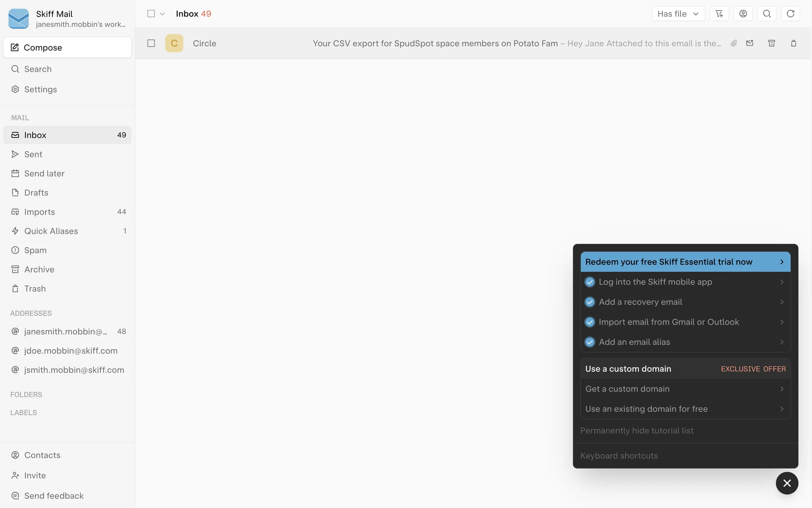Open the Drafts folder
The height and width of the screenshot is (508, 812).
pyautogui.click(x=36, y=193)
